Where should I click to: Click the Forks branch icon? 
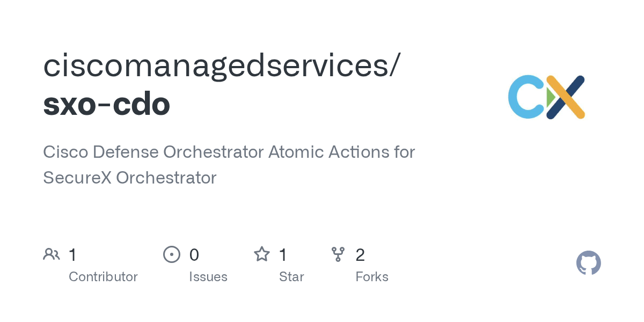tap(338, 254)
